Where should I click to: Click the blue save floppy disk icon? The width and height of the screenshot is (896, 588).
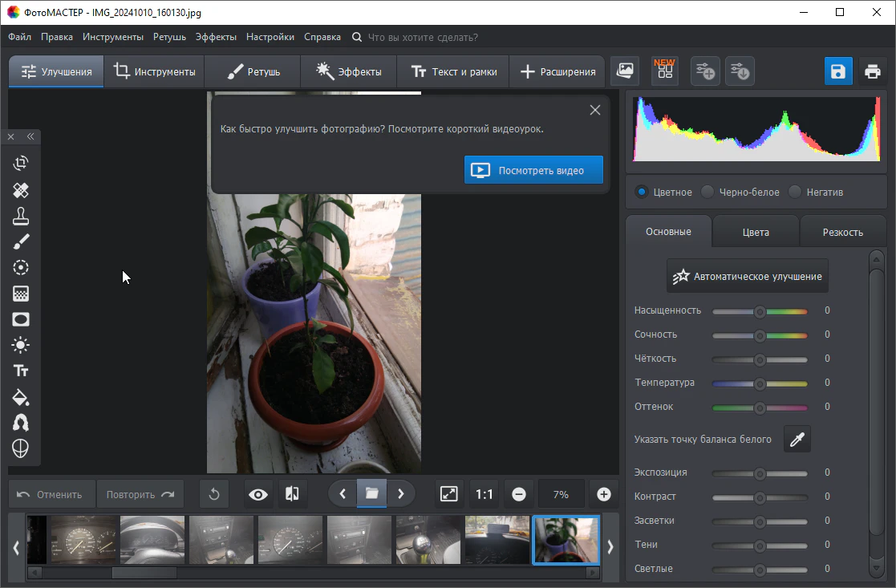point(838,71)
